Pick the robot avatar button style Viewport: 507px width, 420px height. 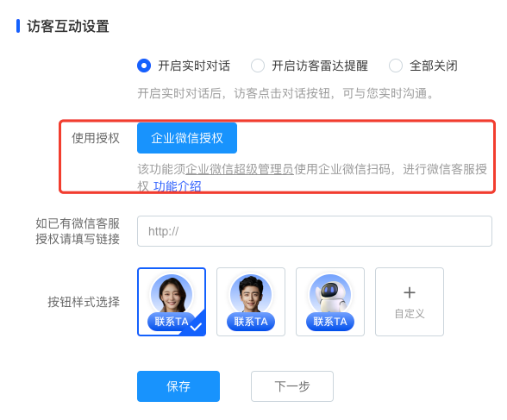[330, 302]
